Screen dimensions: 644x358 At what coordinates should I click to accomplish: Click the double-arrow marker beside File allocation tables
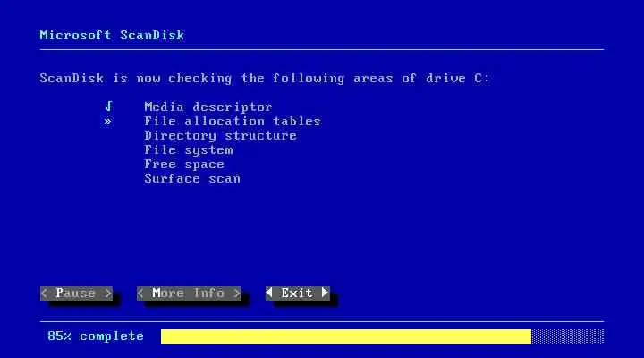(x=107, y=121)
